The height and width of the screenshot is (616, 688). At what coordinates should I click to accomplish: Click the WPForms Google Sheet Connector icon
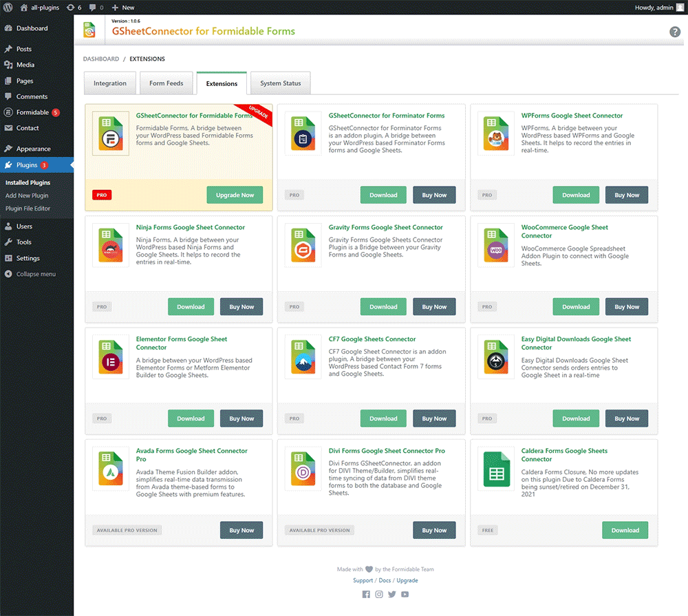[x=496, y=134]
